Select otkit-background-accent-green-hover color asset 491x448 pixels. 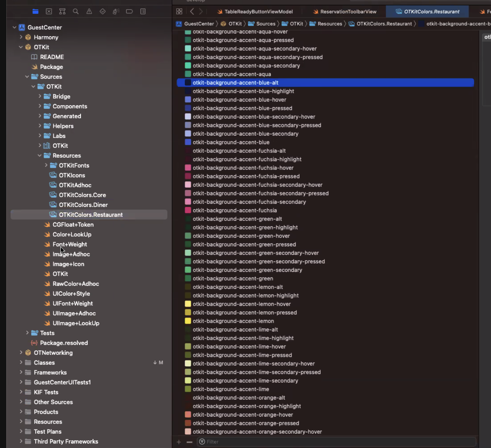click(x=241, y=236)
